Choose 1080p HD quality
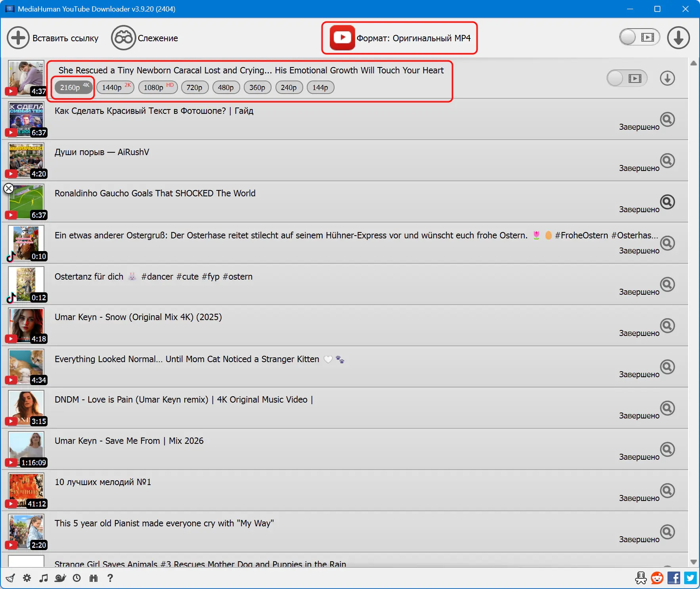700x589 pixels. [157, 87]
